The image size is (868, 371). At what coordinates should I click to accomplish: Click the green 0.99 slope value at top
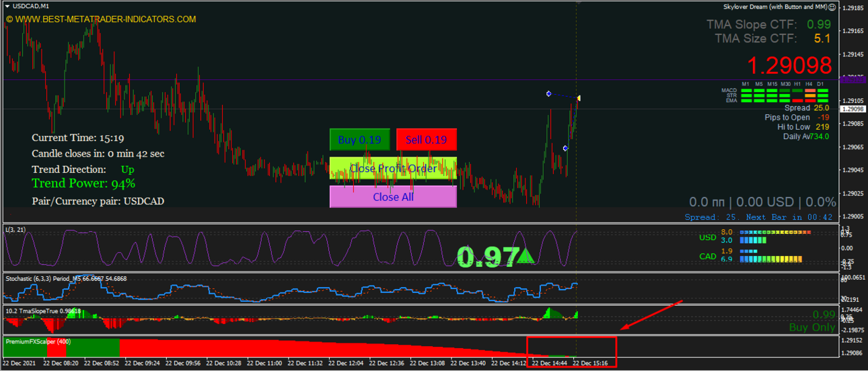click(x=819, y=24)
